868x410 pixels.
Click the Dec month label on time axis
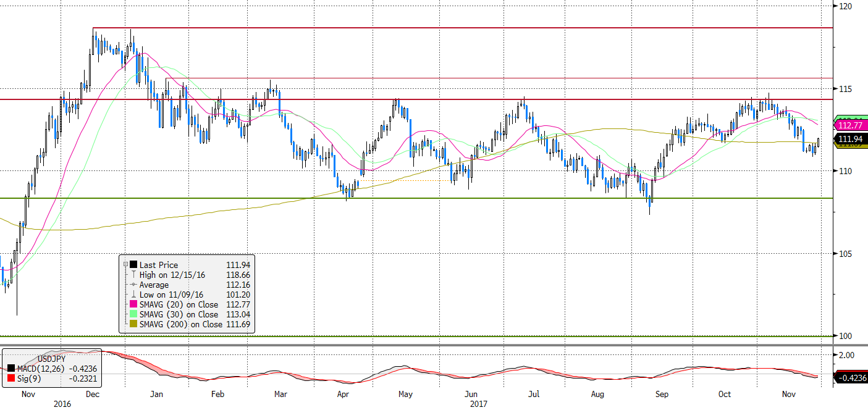(93, 394)
